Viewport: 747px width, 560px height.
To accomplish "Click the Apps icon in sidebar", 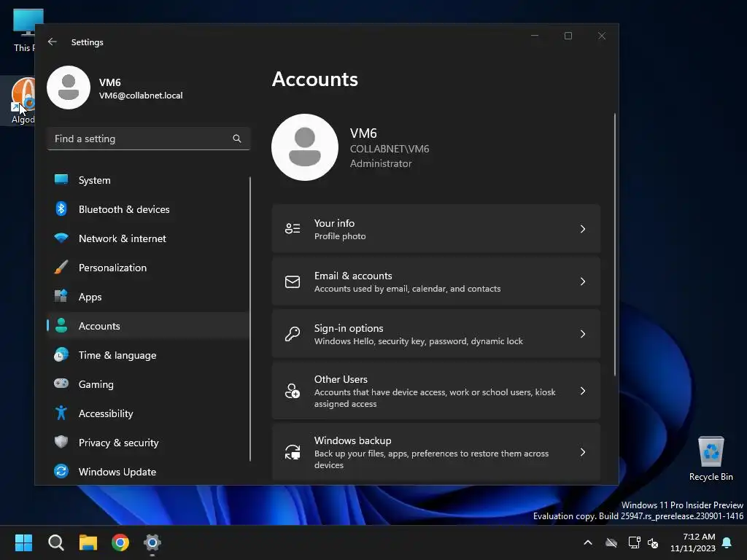I will (61, 296).
